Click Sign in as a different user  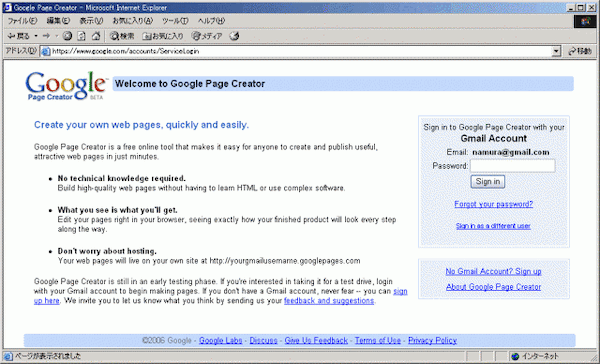point(493,226)
